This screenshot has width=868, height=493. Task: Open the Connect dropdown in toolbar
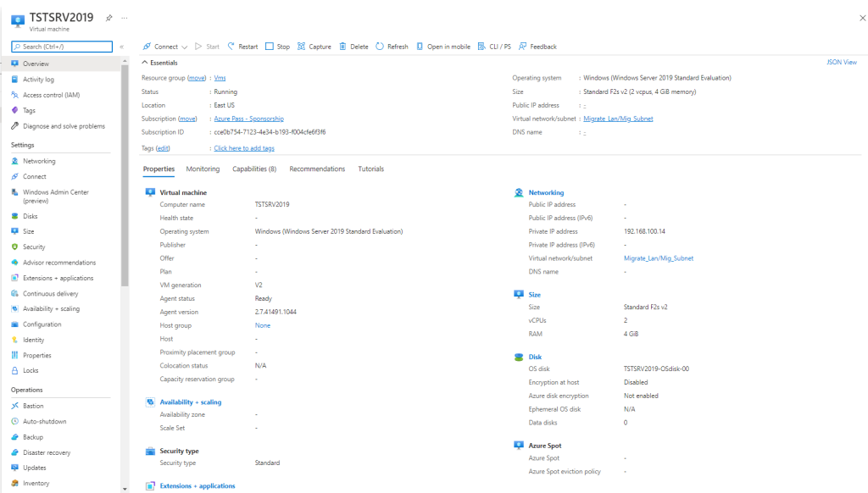165,47
